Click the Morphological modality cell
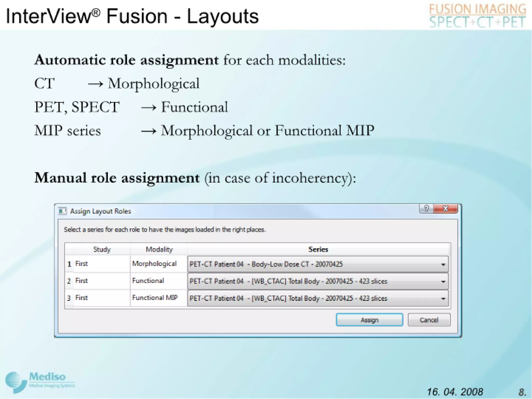The width and height of the screenshot is (532, 399). [x=155, y=264]
